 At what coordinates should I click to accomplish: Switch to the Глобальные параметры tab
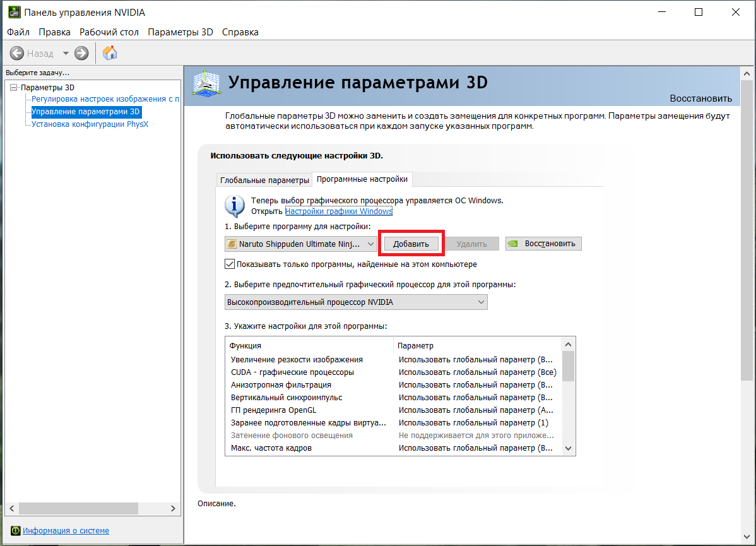[264, 180]
